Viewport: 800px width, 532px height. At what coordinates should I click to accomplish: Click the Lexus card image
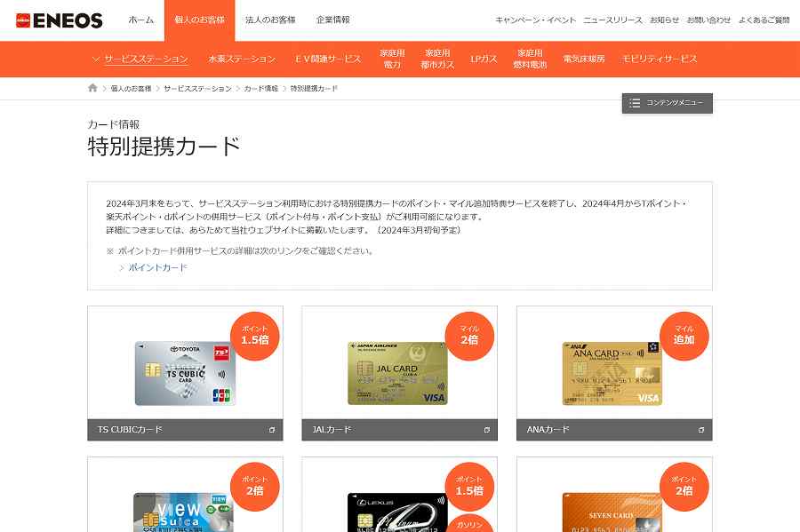tap(397, 512)
